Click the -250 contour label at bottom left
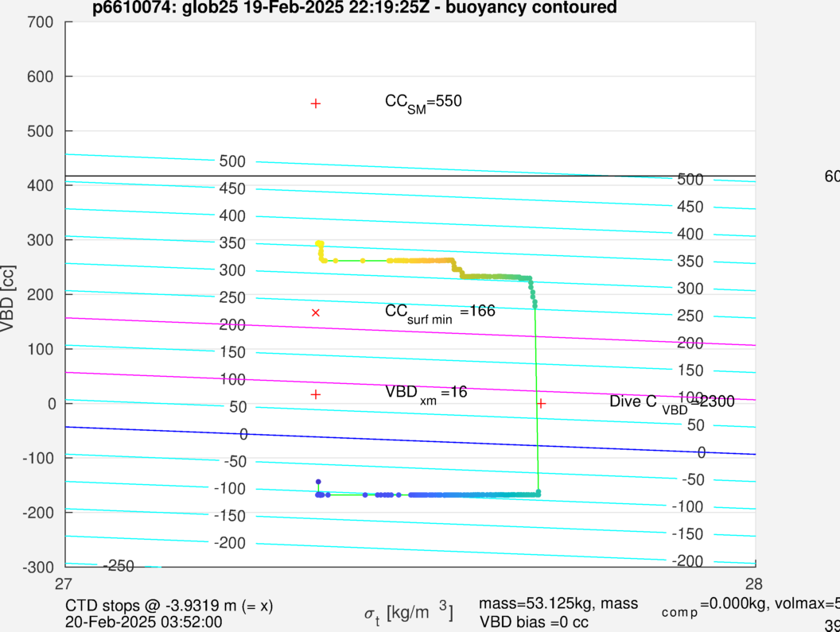 tap(119, 566)
